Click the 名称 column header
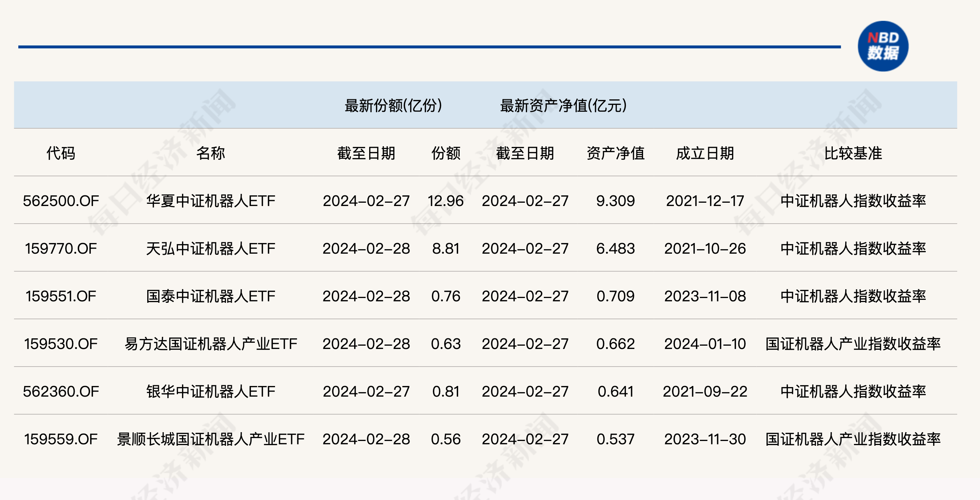 211,153
